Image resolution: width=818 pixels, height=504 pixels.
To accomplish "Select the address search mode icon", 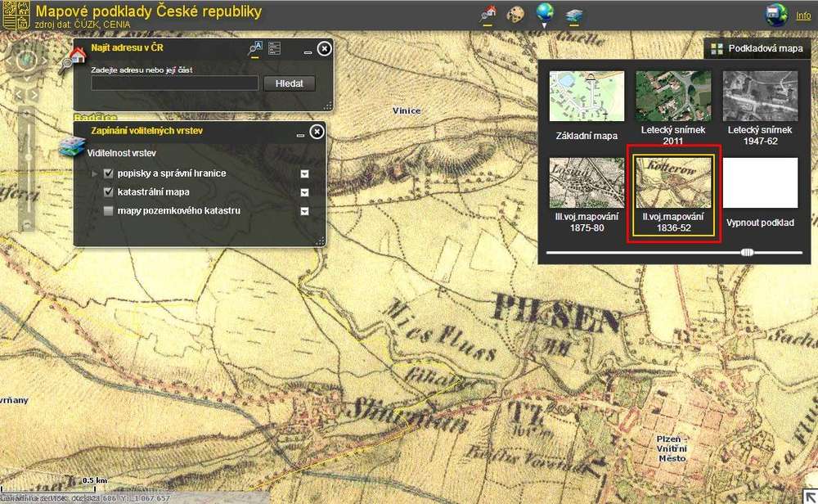I will 254,49.
